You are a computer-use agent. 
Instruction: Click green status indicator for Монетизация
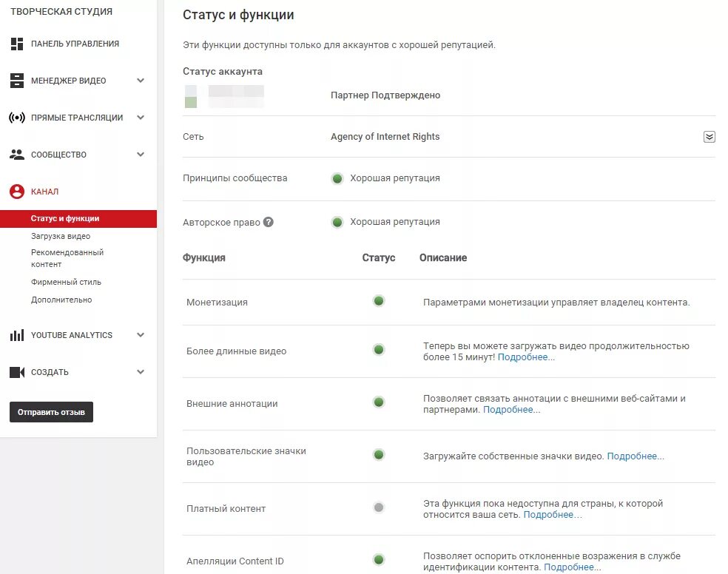pyautogui.click(x=379, y=301)
